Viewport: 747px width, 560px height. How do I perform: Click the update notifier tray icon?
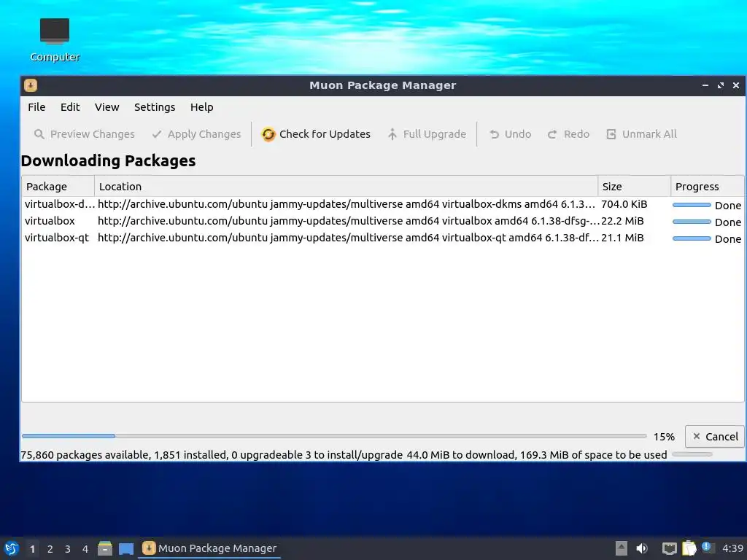click(708, 548)
